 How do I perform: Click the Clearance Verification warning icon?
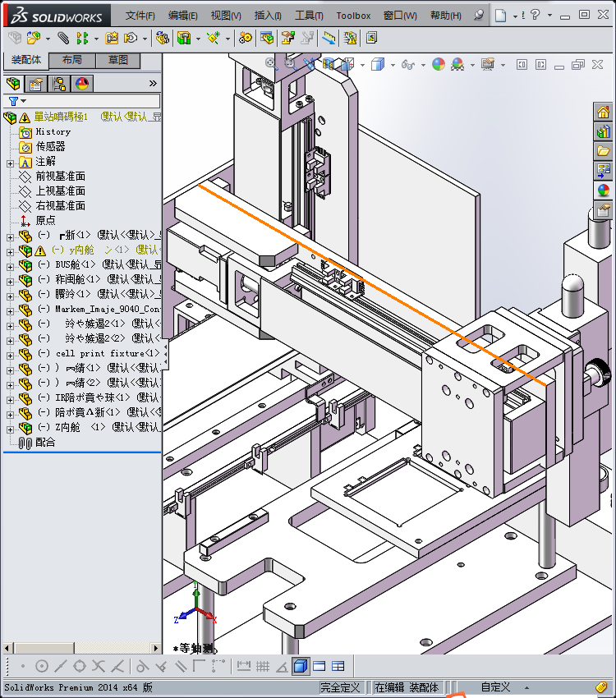(350, 39)
